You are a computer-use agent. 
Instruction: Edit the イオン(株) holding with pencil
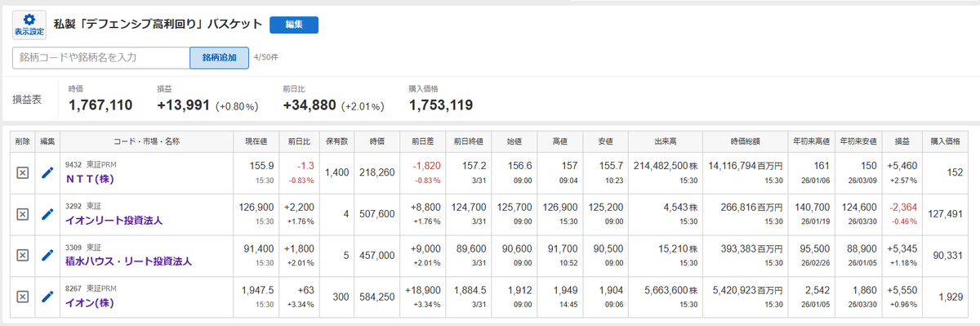pos(47,297)
